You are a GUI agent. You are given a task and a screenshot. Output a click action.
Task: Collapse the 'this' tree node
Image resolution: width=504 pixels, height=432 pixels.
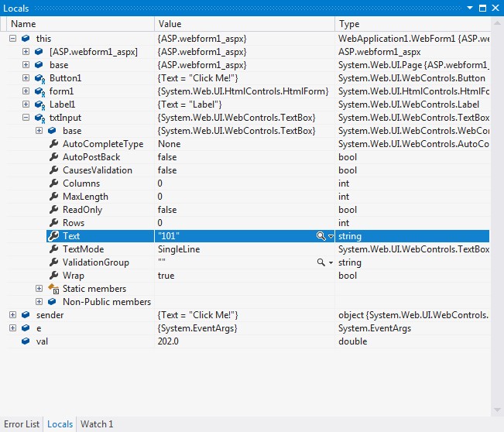(12, 39)
